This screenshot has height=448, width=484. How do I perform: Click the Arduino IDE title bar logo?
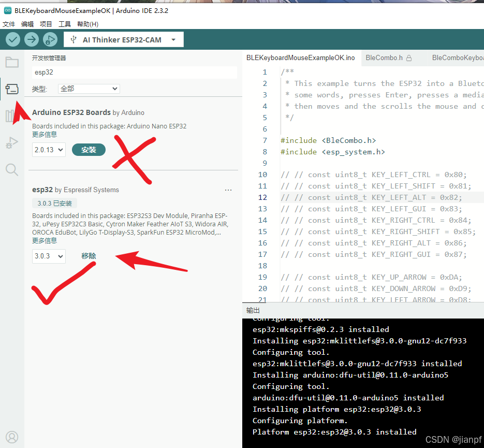[x=8, y=10]
